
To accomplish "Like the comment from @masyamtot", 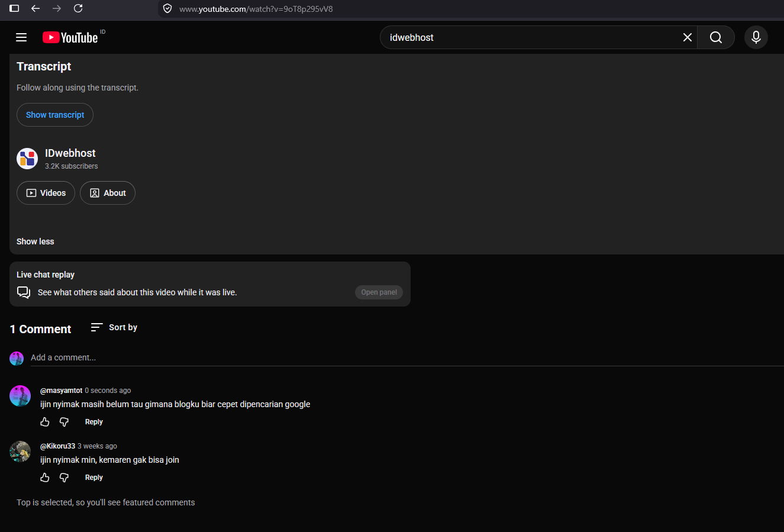I will click(45, 422).
